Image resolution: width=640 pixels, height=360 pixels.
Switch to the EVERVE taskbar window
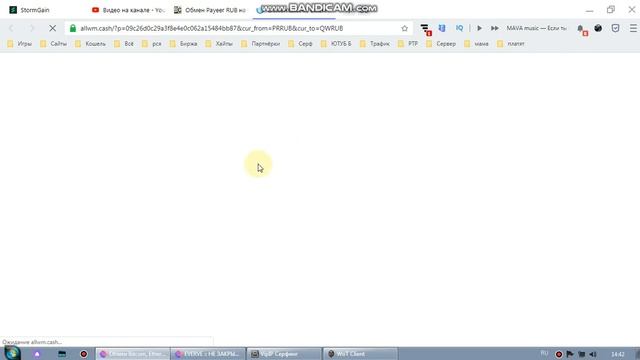coord(208,354)
